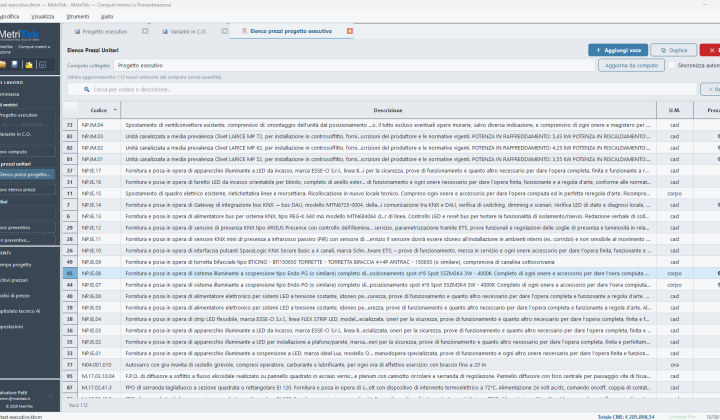This screenshot has width=720, height=420.
Task: Click the chart icon on Variante in C.O. tab
Action: 164,32
